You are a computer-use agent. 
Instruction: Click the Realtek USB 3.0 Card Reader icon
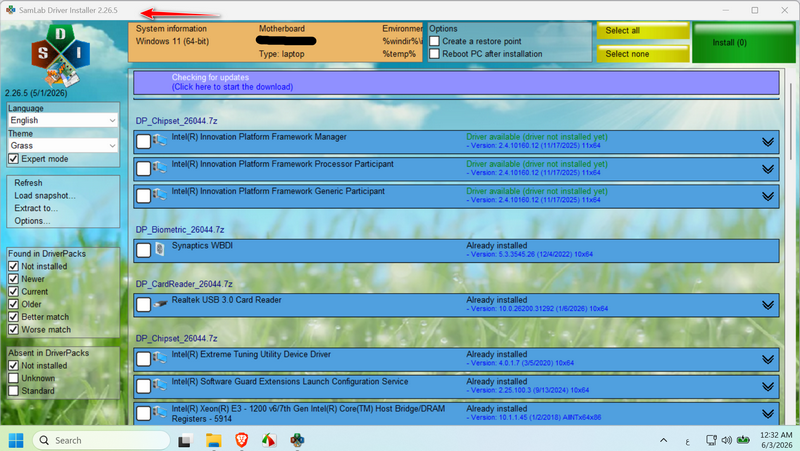coord(160,304)
